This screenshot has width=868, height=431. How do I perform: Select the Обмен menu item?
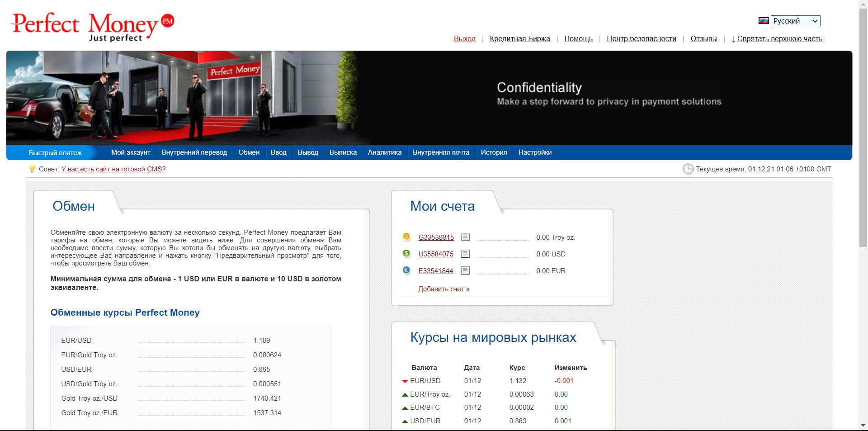pos(249,152)
